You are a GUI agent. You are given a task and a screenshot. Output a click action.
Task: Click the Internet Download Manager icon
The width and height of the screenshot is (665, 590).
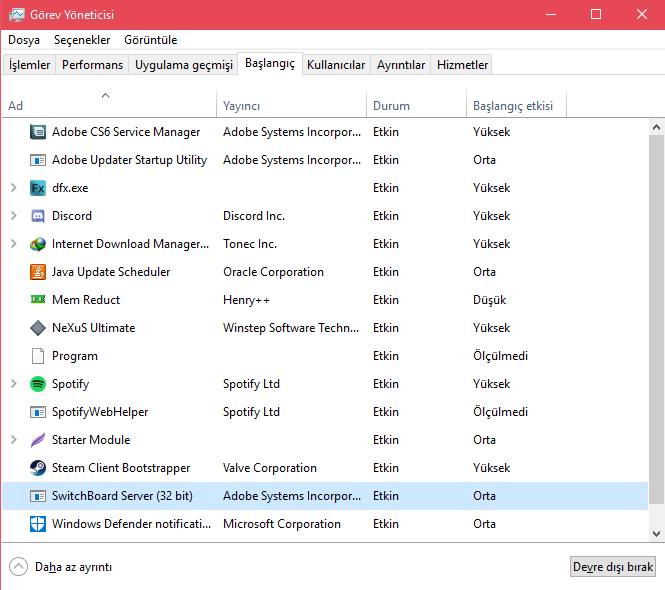pos(38,244)
